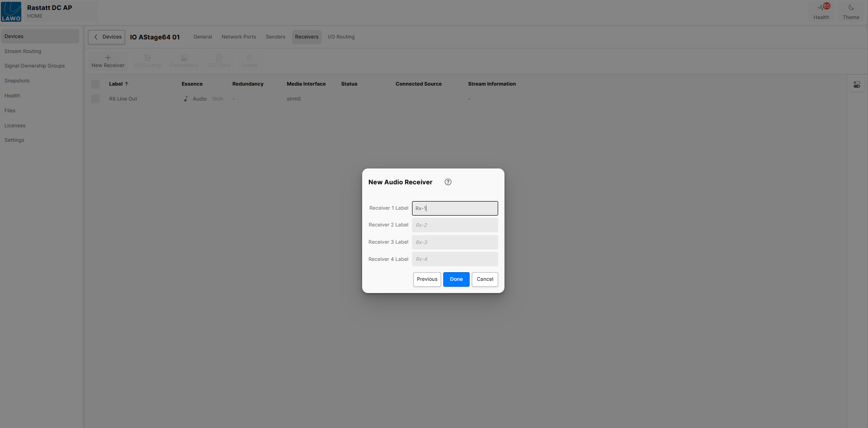
Task: Click the New Receiver plus icon
Action: (x=108, y=58)
